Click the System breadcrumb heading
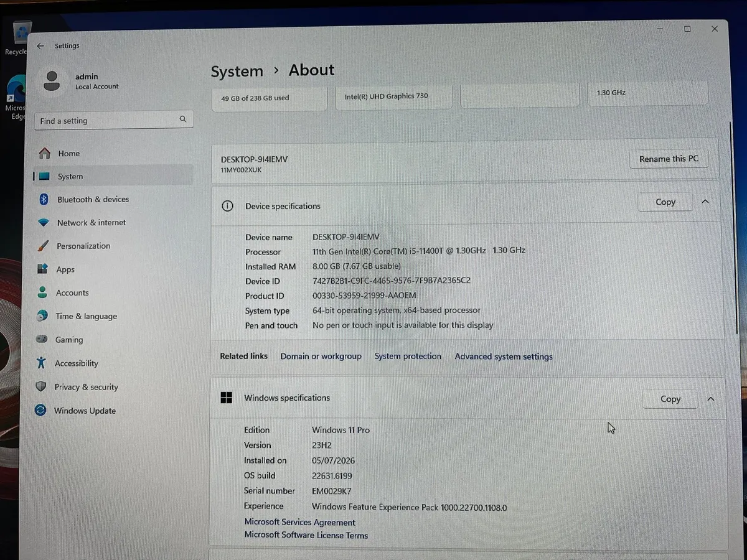747x560 pixels. tap(237, 72)
